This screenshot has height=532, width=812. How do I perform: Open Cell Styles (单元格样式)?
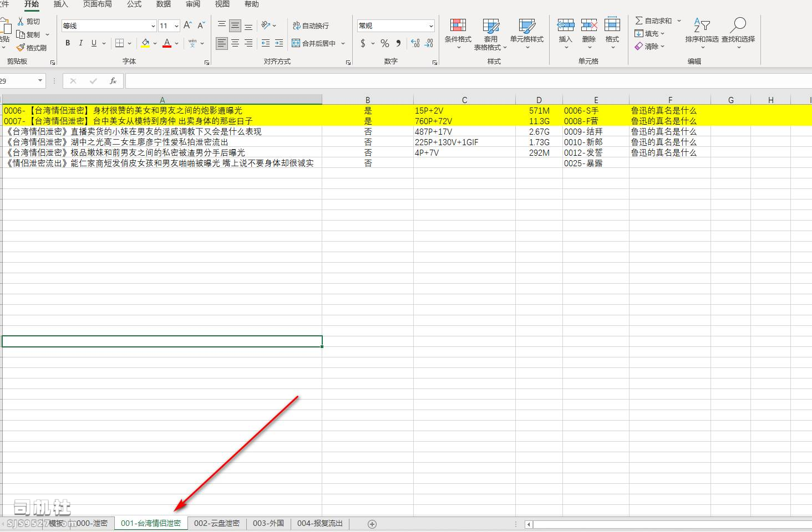point(527,33)
